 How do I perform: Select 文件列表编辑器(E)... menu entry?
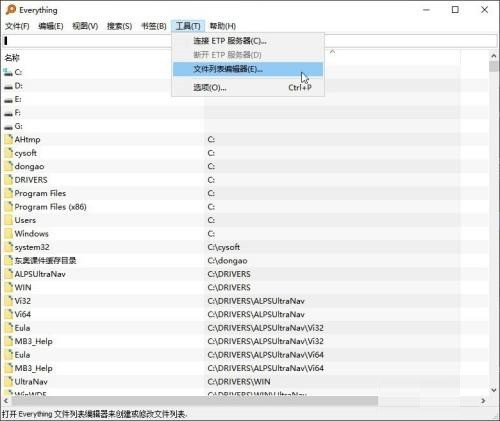pos(248,69)
